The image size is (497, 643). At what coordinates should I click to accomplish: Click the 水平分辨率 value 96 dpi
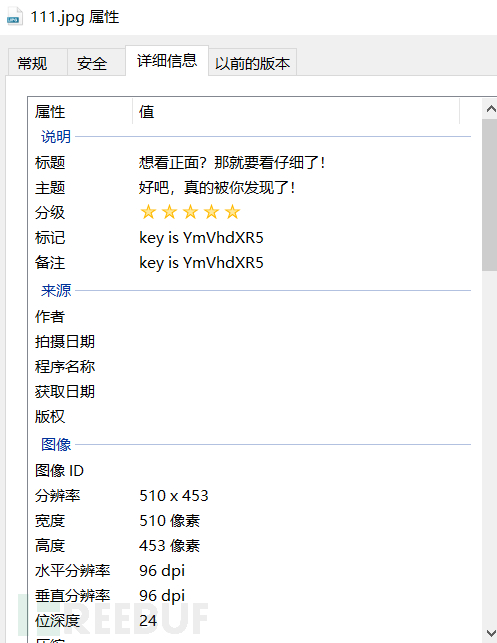click(162, 571)
